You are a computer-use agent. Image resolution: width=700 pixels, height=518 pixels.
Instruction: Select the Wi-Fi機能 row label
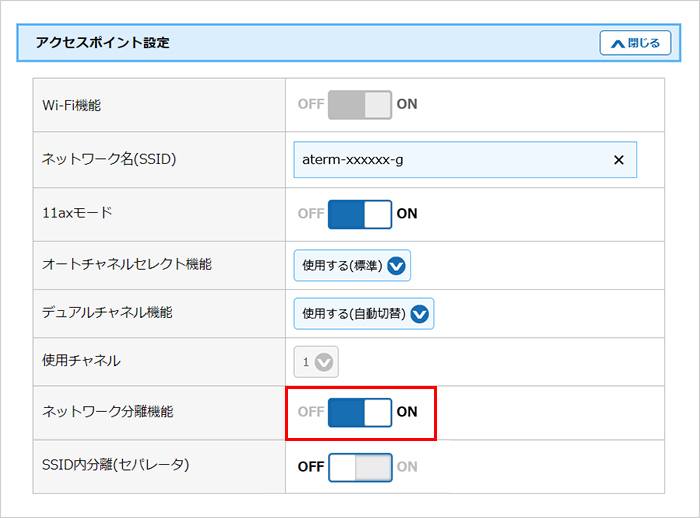[71, 104]
